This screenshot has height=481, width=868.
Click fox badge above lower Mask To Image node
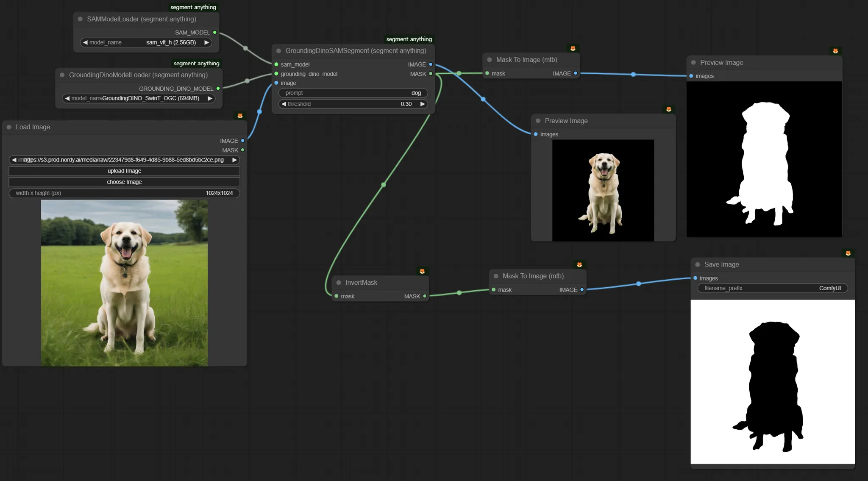(x=579, y=264)
